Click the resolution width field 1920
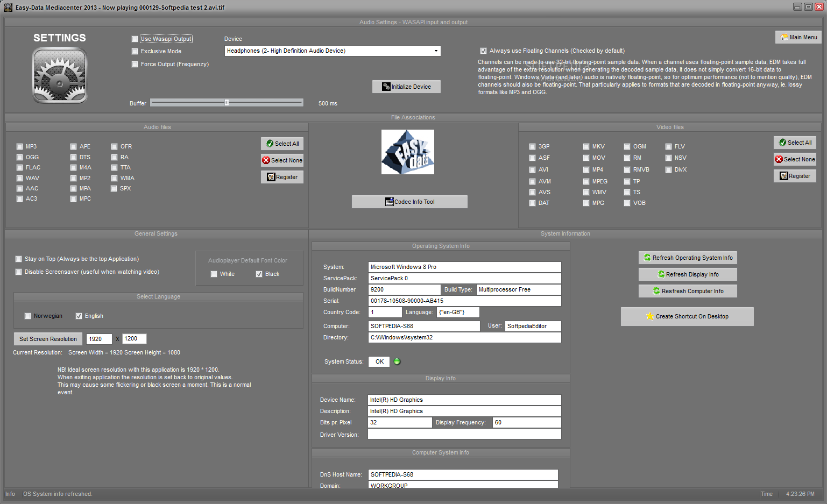 (x=100, y=339)
